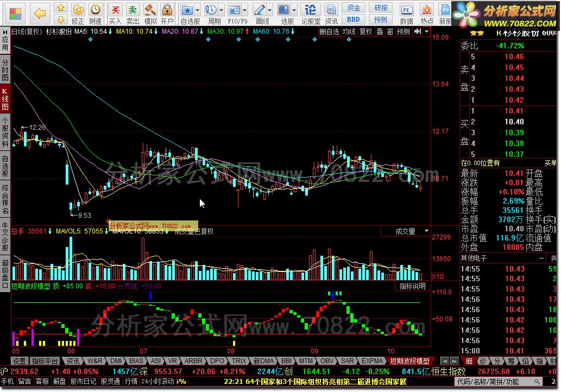Click the up arrow toolbar icon
This screenshot has height=392, width=561.
(61, 8)
